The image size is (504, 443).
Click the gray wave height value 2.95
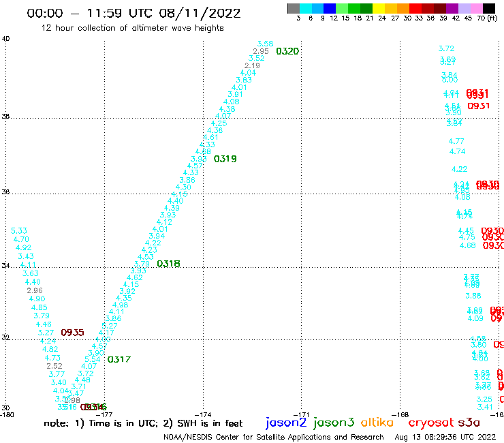261,51
